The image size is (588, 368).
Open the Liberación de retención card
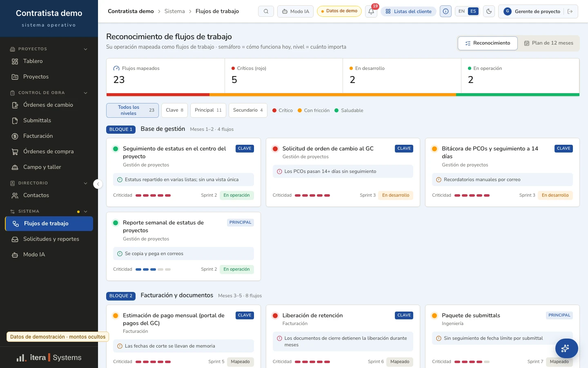tap(343, 336)
